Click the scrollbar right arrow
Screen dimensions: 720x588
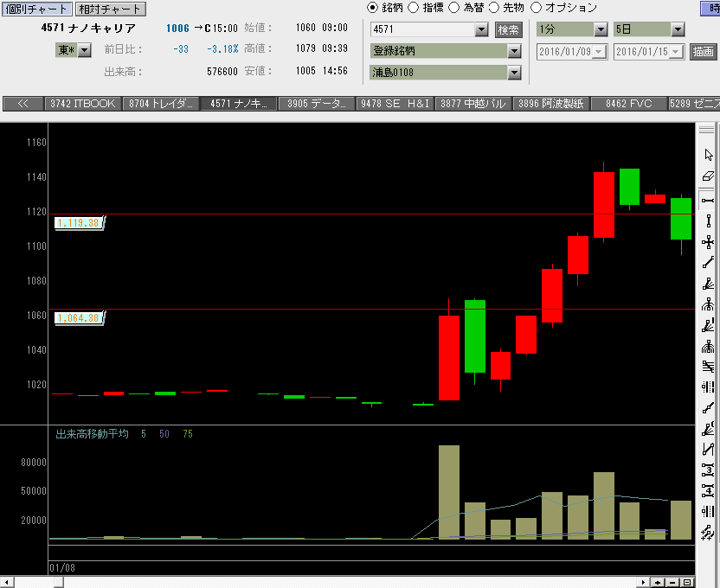[643, 583]
